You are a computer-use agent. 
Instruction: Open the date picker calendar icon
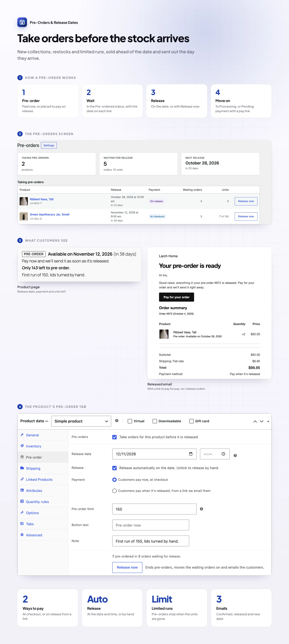pos(191,454)
